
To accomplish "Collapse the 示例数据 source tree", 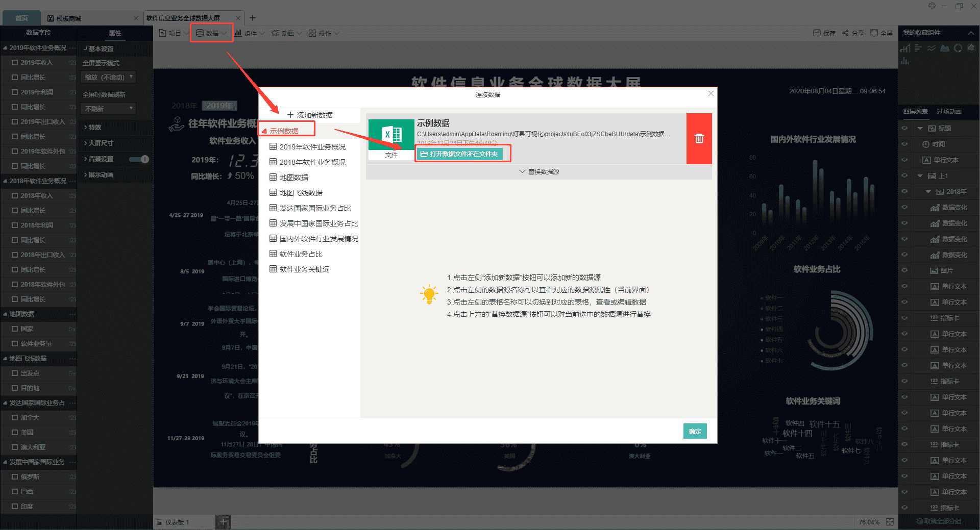I will pyautogui.click(x=264, y=132).
